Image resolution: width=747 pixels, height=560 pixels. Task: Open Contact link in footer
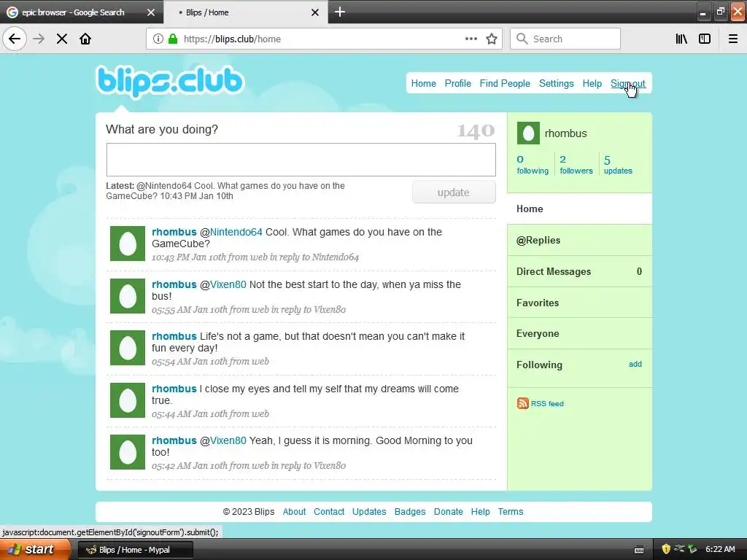[x=329, y=511]
